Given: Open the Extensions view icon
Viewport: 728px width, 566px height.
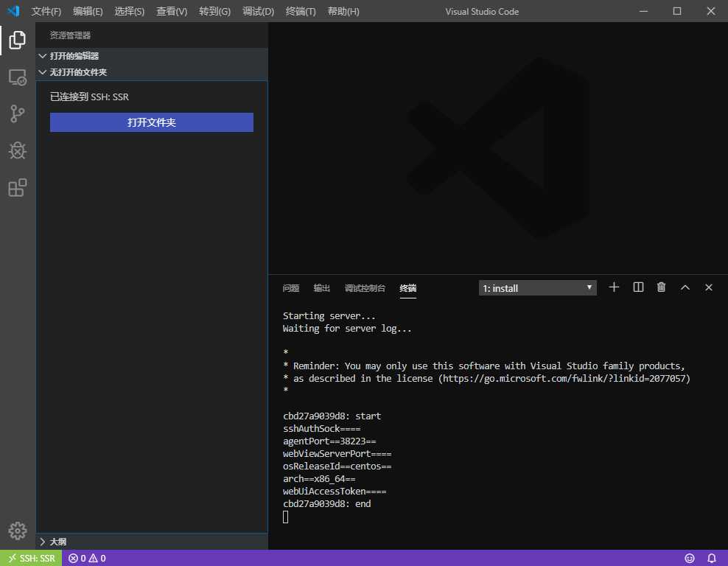Looking at the screenshot, I should click(17, 188).
